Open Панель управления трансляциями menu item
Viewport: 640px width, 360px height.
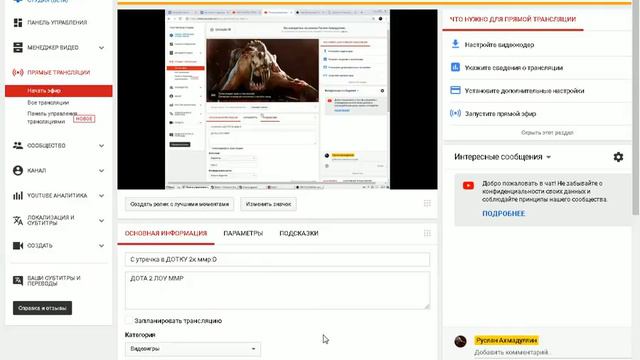click(52, 118)
